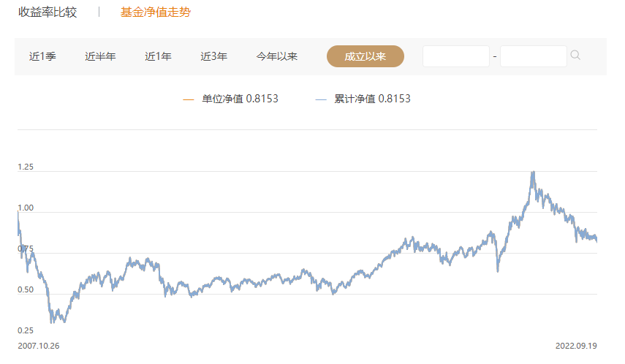This screenshot has width=625, height=364.
Task: Click the blue 累计净值 legend line marker
Action: [320, 99]
